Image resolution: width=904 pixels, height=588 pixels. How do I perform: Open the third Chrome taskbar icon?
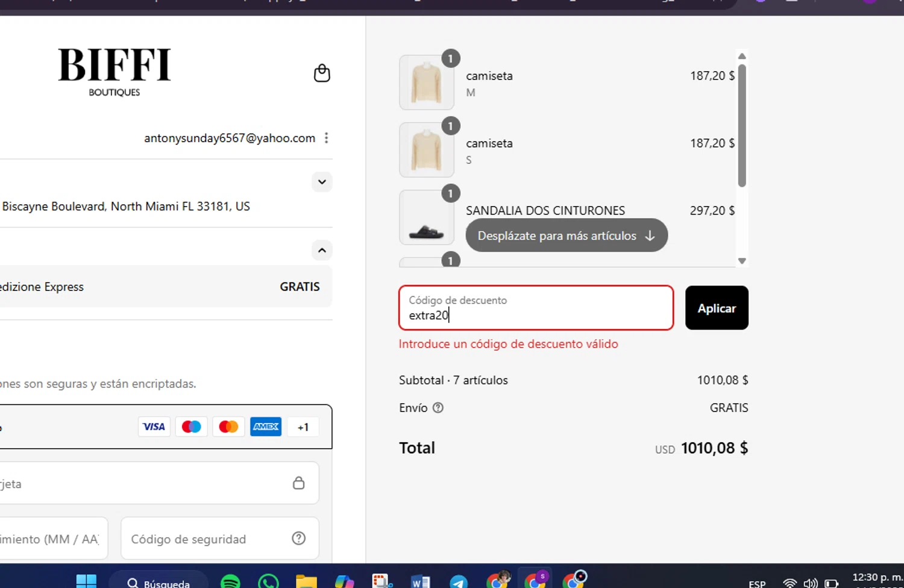pyautogui.click(x=574, y=580)
